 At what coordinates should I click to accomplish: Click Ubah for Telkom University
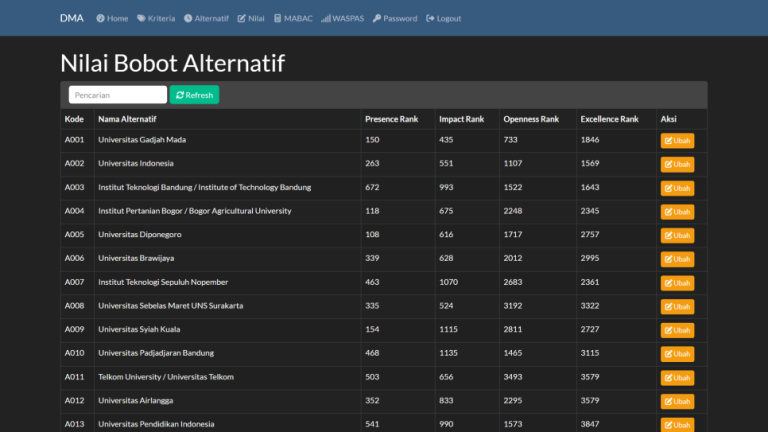click(677, 378)
